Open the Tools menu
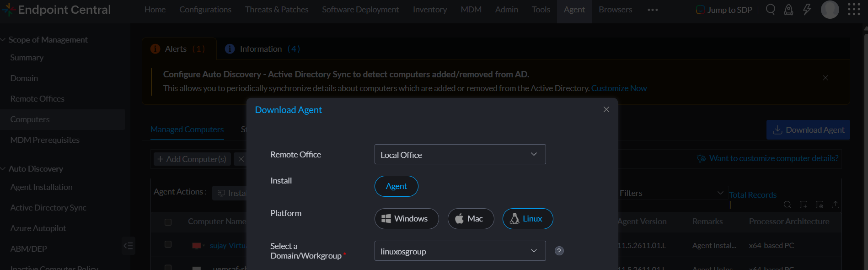 point(541,10)
